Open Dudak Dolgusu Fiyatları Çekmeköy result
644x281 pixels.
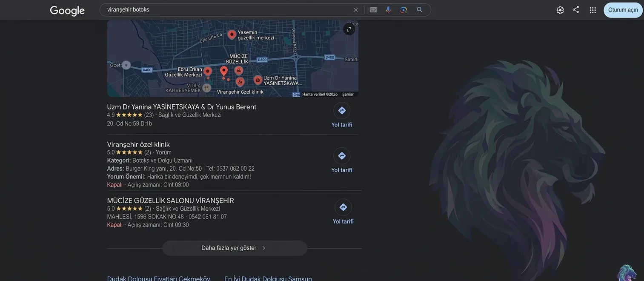[159, 279]
